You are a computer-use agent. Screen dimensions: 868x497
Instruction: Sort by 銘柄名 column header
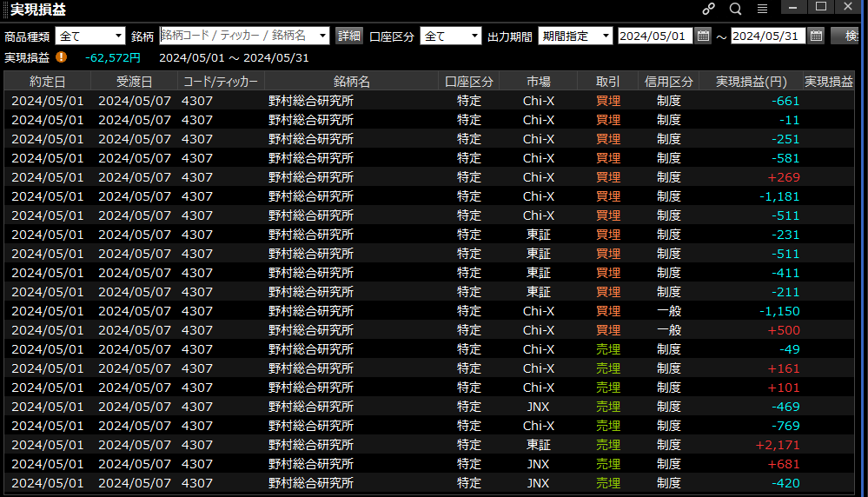pos(351,82)
